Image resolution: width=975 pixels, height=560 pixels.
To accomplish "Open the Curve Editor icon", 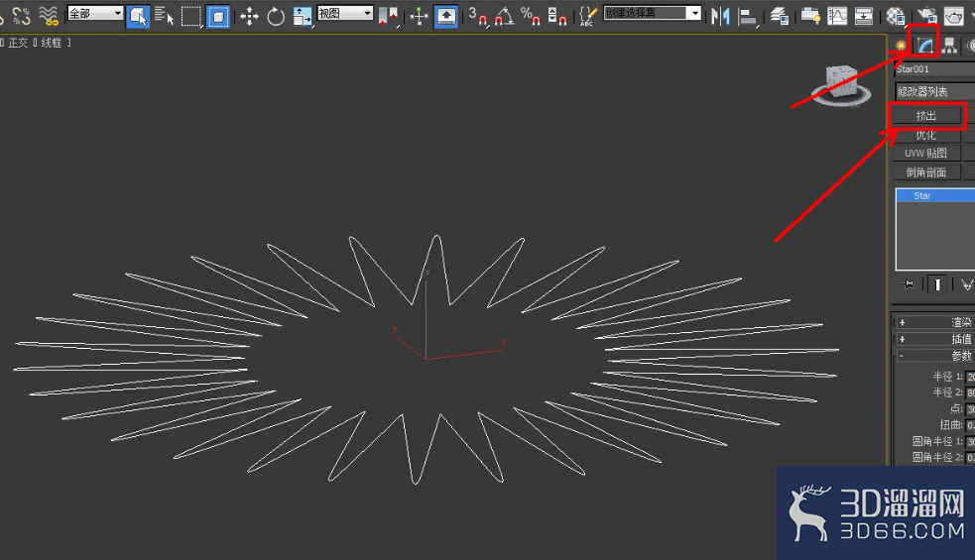I will click(x=837, y=16).
